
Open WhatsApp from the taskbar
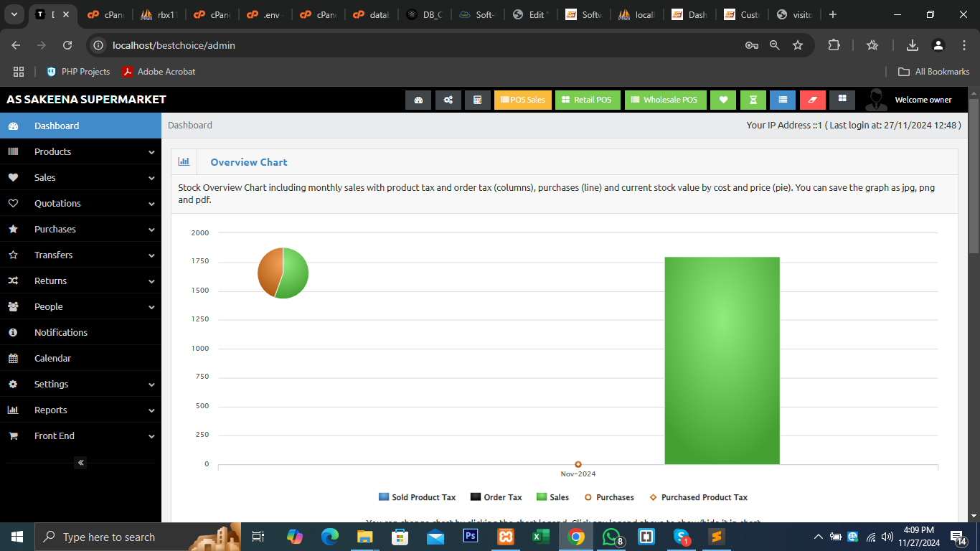611,537
